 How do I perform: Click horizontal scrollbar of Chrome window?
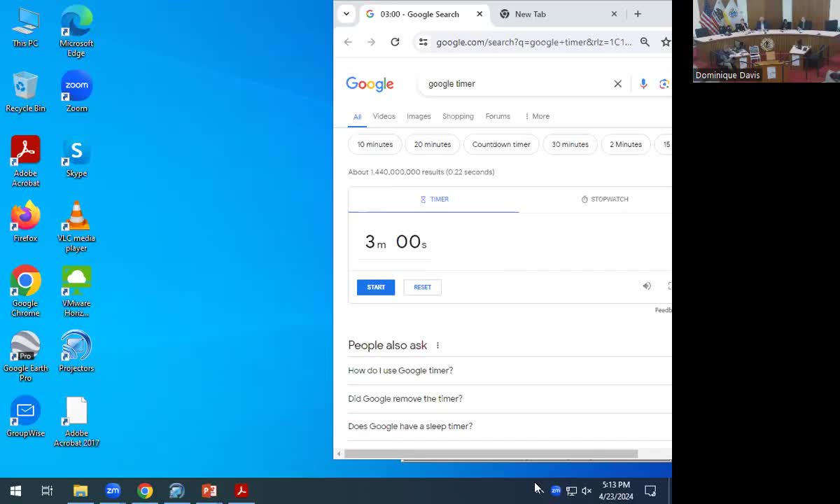(491, 454)
